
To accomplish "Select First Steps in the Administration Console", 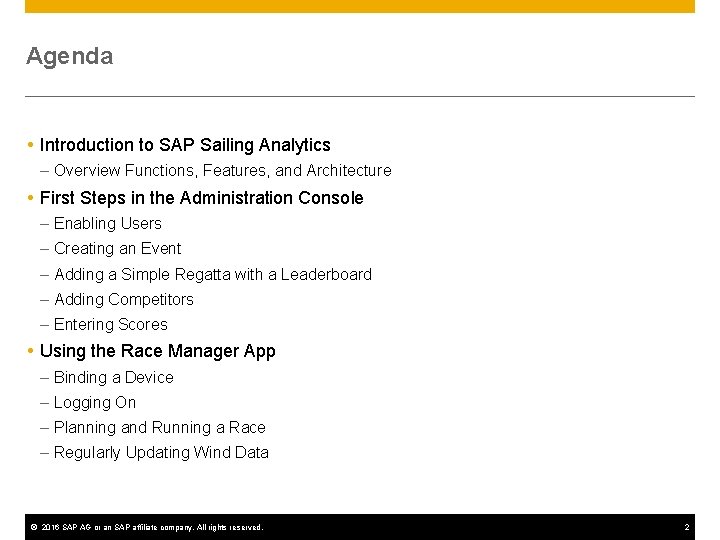I will tap(201, 198).
